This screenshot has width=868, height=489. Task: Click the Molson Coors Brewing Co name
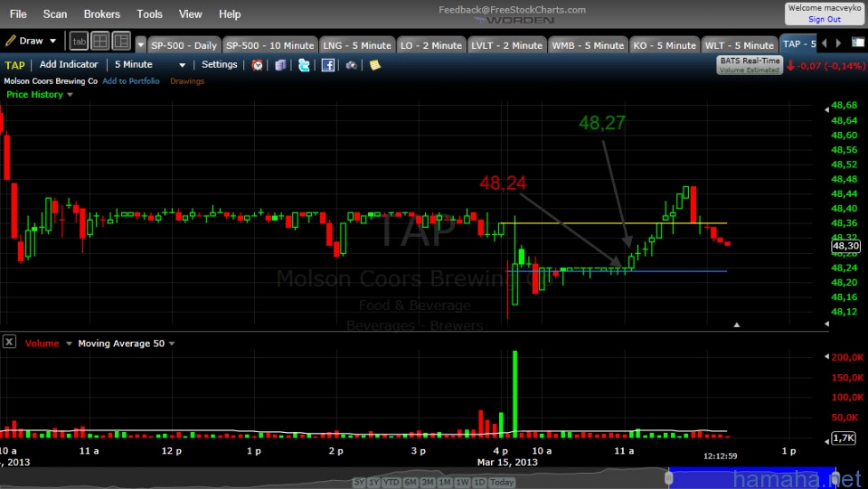pyautogui.click(x=51, y=81)
